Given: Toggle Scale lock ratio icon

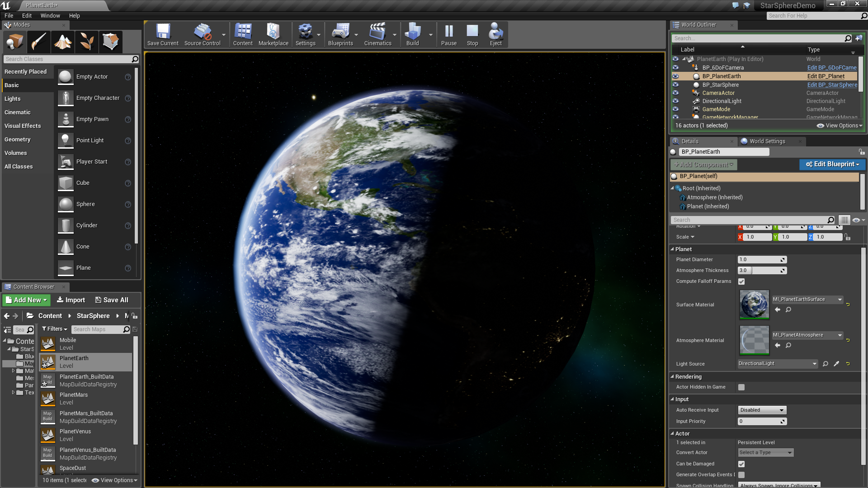Looking at the screenshot, I should [x=847, y=237].
